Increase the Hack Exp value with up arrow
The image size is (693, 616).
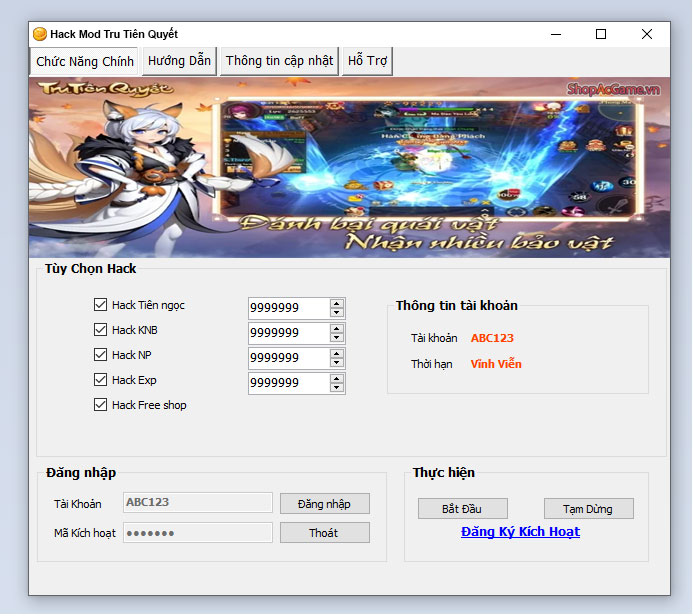point(337,379)
